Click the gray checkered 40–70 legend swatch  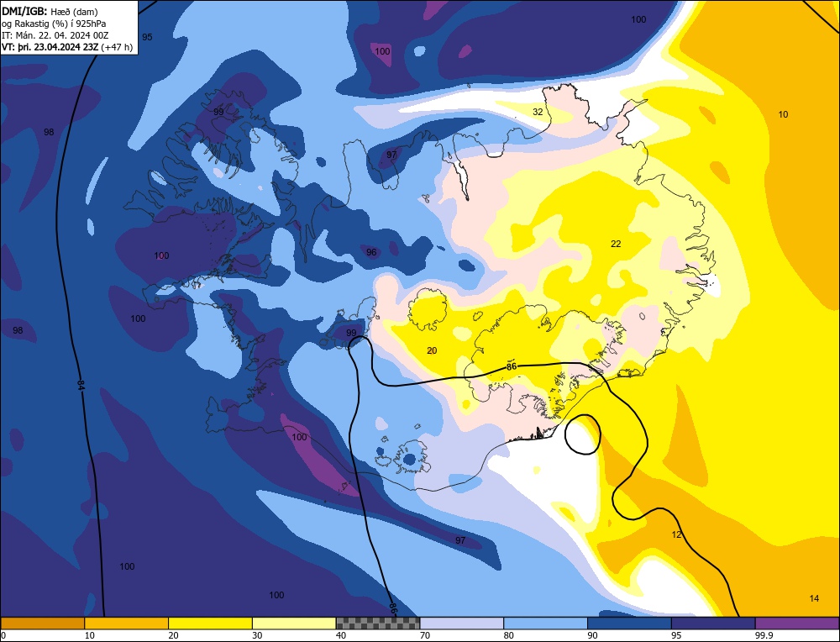pos(378,623)
